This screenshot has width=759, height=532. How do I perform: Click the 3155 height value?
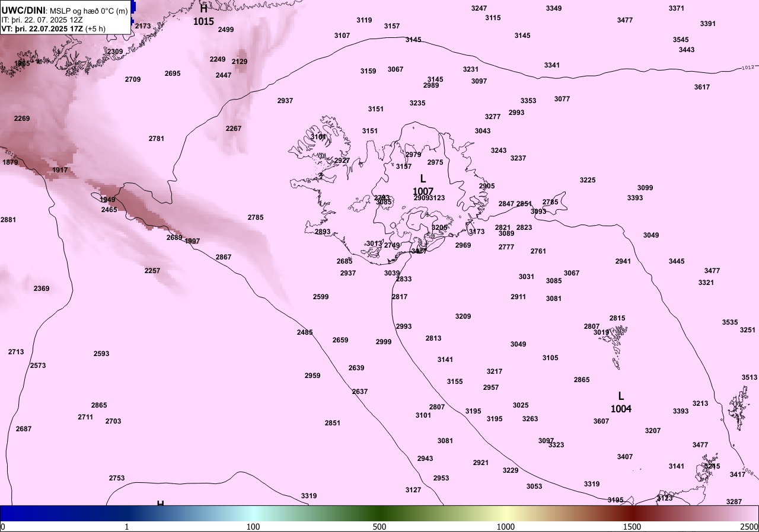455,382
